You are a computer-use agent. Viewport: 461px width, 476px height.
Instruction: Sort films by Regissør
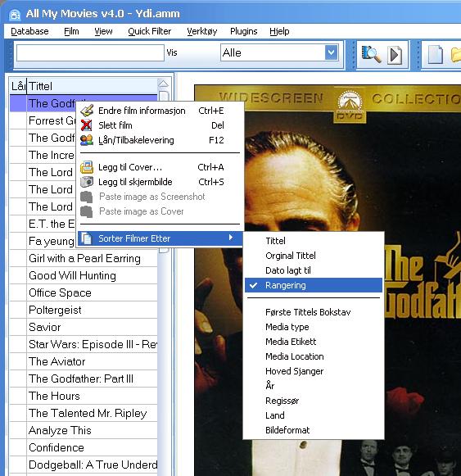click(314, 401)
